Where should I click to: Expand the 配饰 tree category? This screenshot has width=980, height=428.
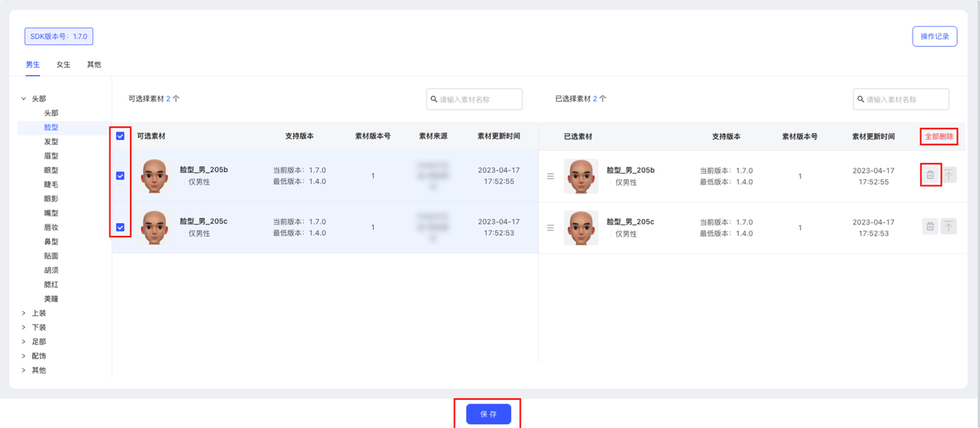click(x=24, y=356)
